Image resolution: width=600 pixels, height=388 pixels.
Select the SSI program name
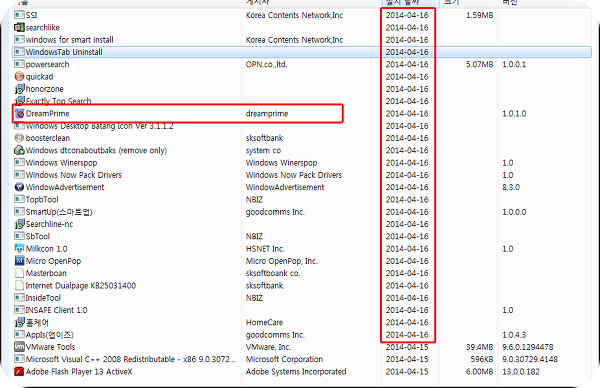tap(31, 15)
